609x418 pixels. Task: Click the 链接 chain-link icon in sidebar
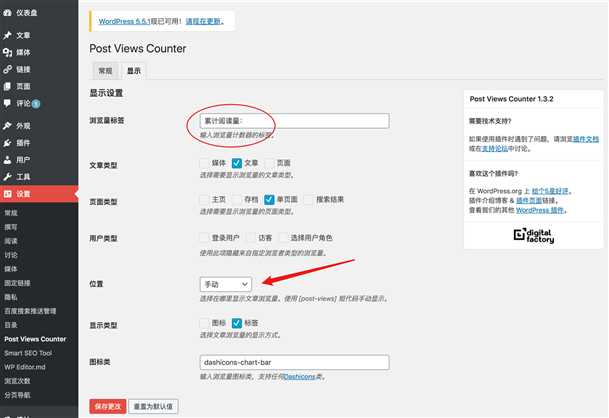pyautogui.click(x=7, y=70)
